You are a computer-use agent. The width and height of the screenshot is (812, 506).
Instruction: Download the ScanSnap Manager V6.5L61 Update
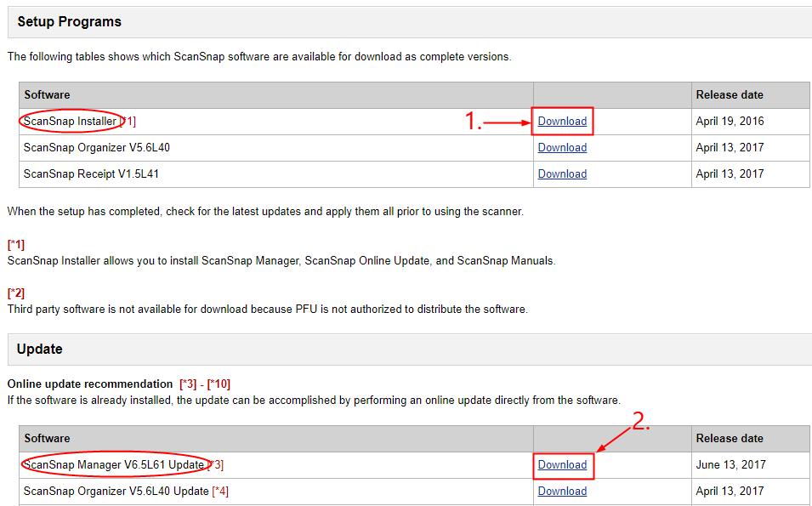coord(562,464)
